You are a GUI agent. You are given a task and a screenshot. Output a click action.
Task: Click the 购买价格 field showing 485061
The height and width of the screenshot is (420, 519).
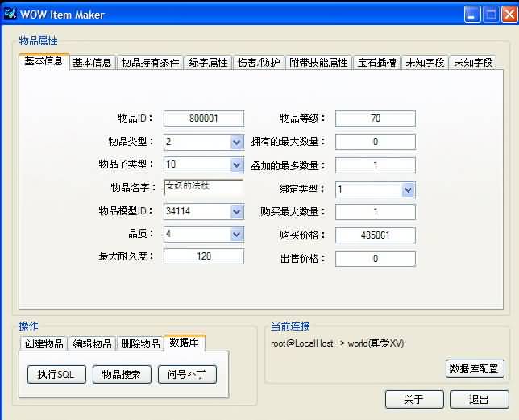click(376, 235)
